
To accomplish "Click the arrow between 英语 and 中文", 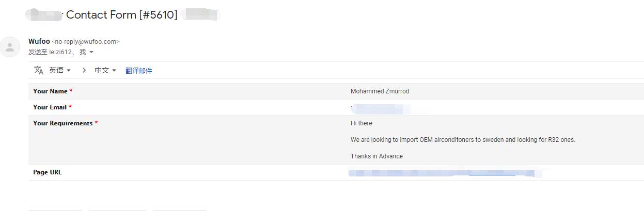I will tap(84, 70).
